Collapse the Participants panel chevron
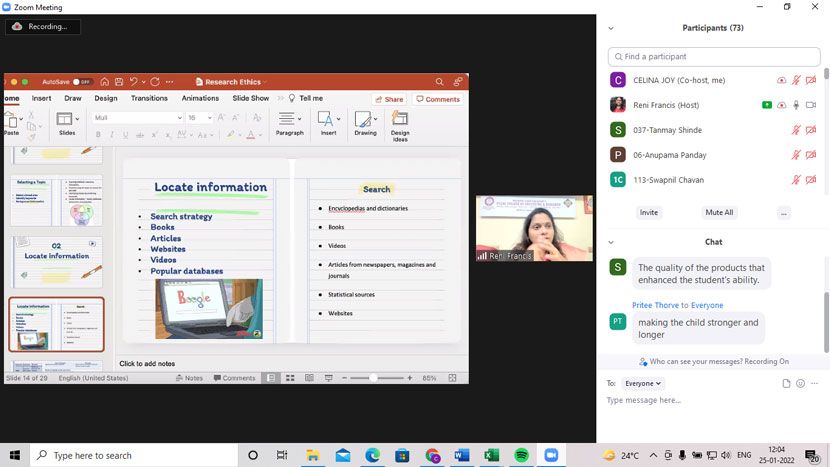This screenshot has height=467, width=830. click(611, 28)
